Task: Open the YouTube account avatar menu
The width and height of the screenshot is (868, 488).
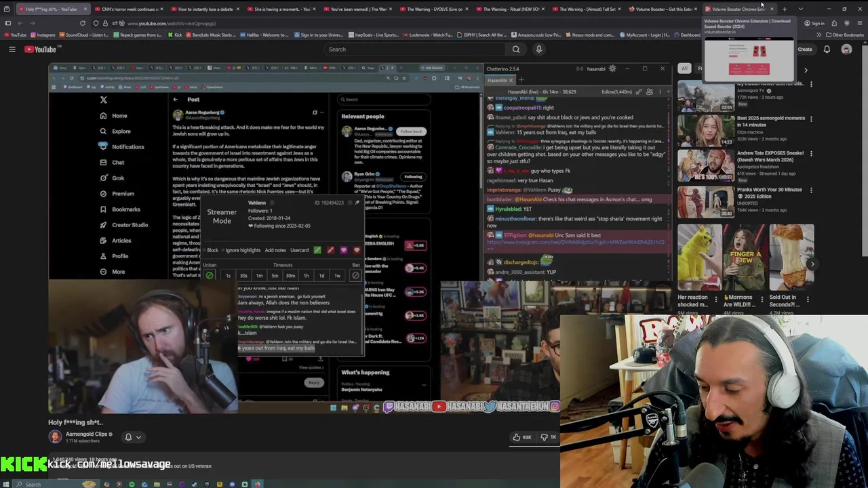Action: [846, 49]
